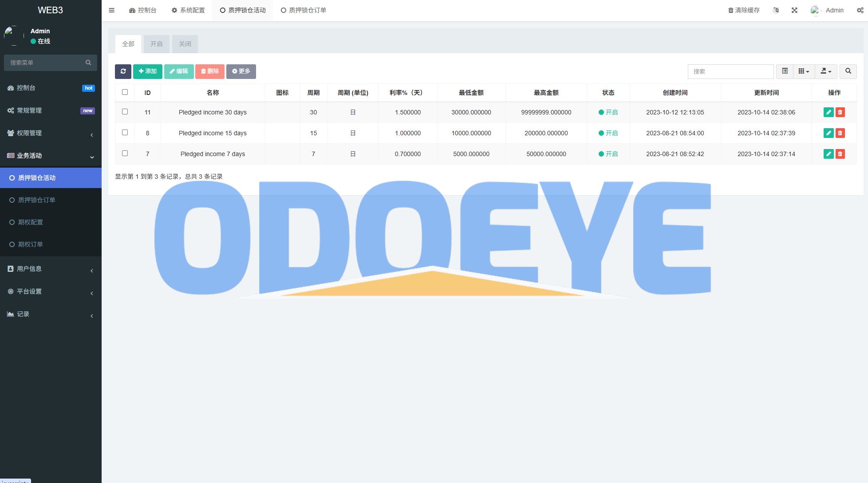The width and height of the screenshot is (868, 483).
Task: Click the green 添加 add button
Action: point(147,71)
